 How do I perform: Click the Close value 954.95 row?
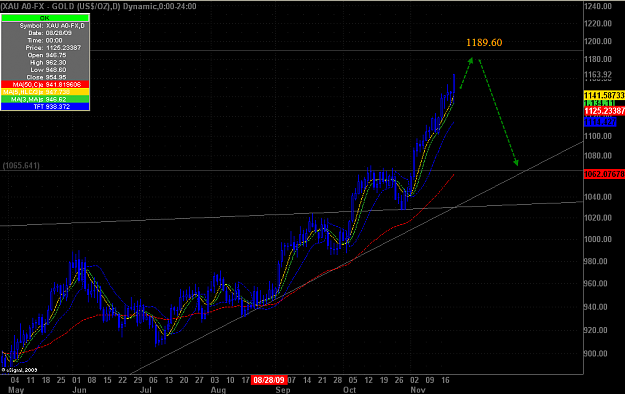tap(45, 77)
